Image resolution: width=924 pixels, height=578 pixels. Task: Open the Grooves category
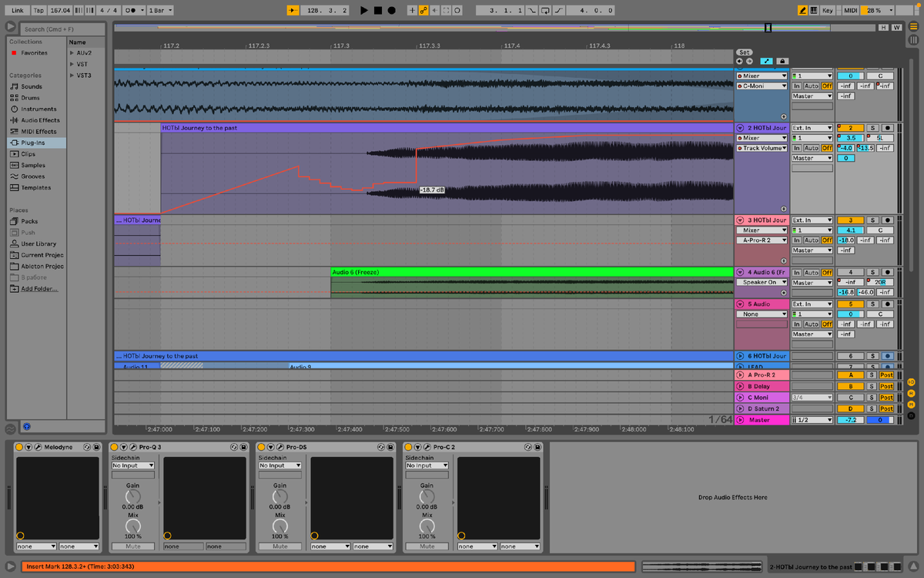(x=32, y=176)
